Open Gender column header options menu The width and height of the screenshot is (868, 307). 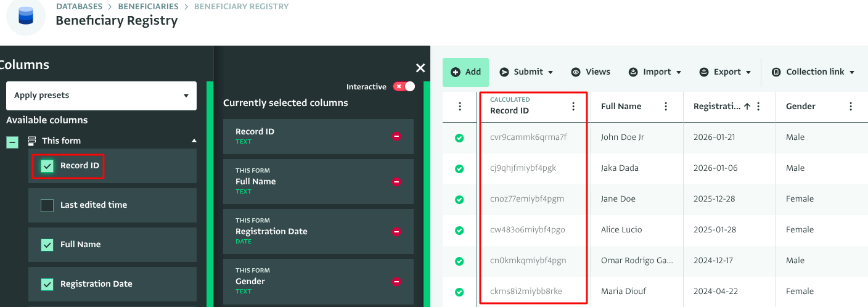[x=851, y=107]
